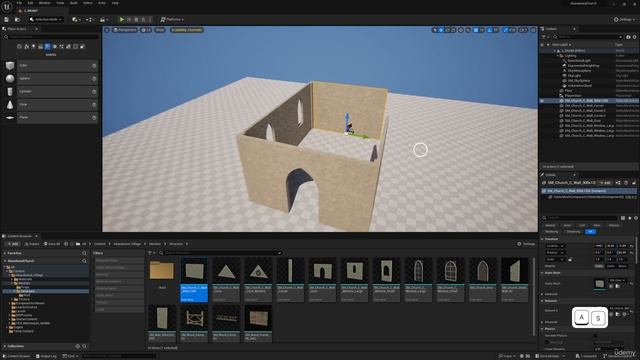Screen dimensions: 640x360
Task: Toggle scale snapping in viewport toolbar
Action: 506,30
